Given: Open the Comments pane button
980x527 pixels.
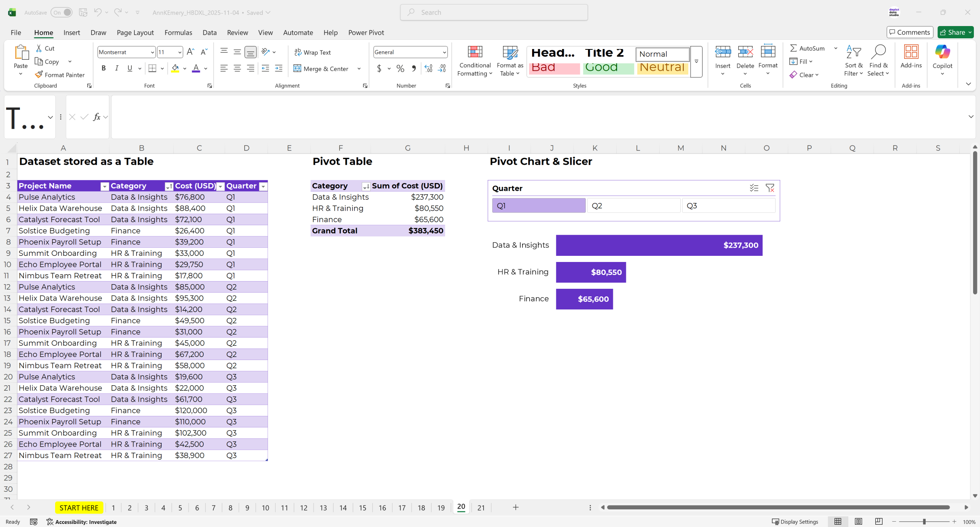Looking at the screenshot, I should pos(910,33).
